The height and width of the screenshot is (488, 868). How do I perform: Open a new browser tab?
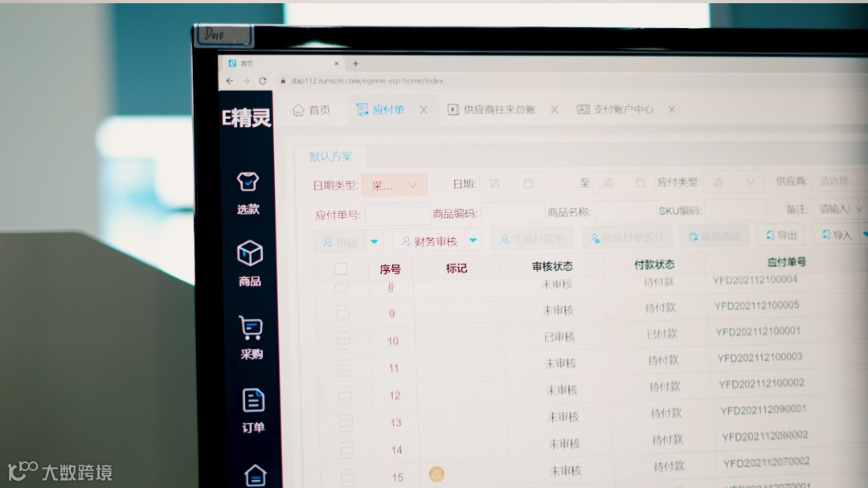[355, 64]
